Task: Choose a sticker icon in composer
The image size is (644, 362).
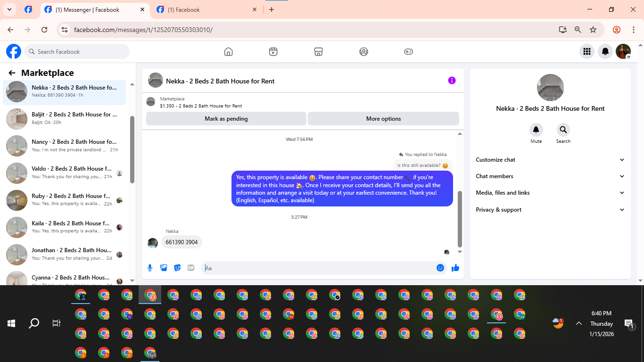Action: [177, 268]
